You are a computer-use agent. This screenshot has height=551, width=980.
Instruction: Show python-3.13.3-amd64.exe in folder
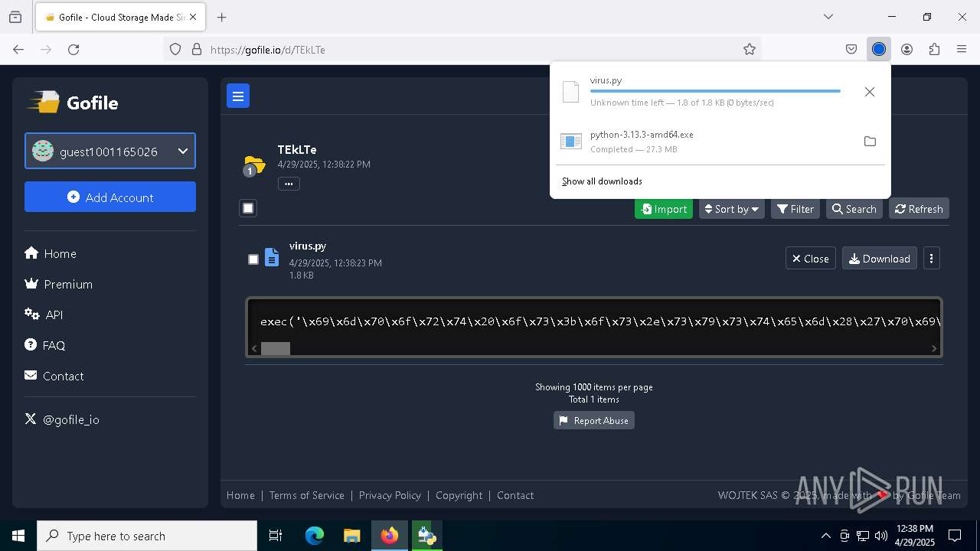tap(870, 141)
